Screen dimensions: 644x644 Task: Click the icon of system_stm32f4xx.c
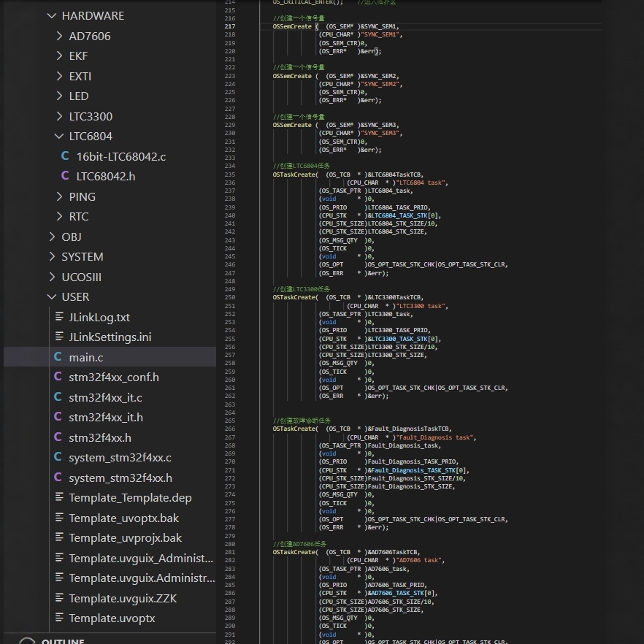[58, 458]
